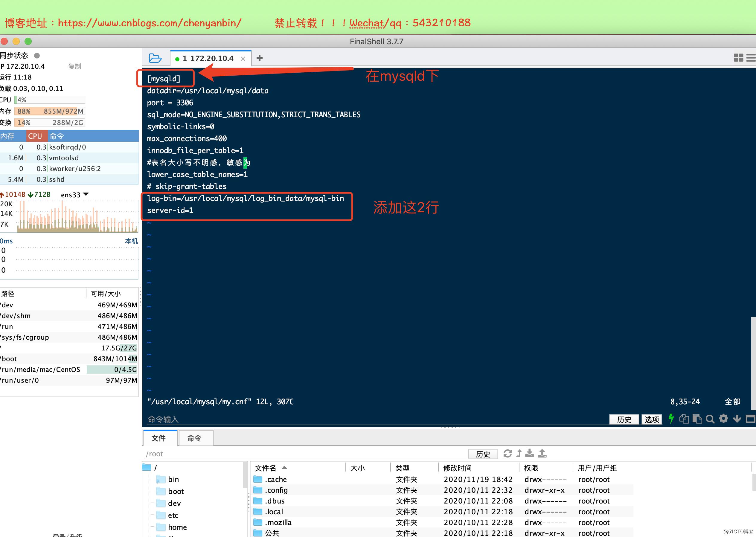Open the hamburger main menu
The image size is (756, 537).
pos(751,58)
